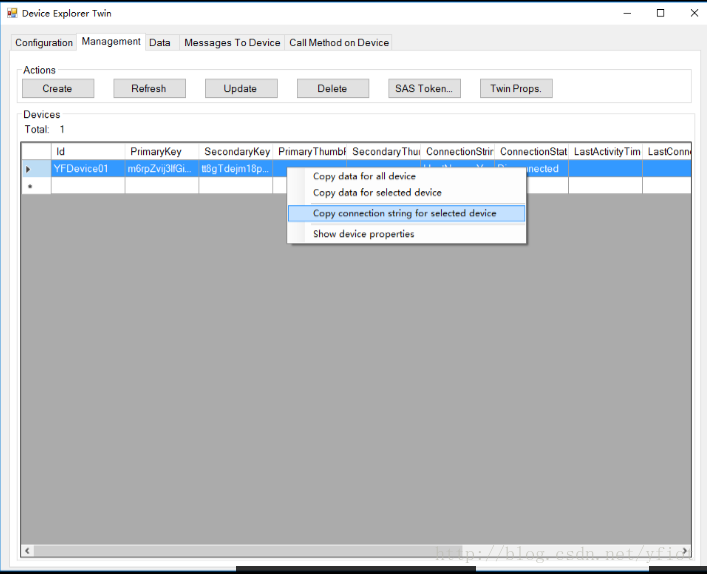Choose Copy data for all device
707x574 pixels.
tap(406, 176)
